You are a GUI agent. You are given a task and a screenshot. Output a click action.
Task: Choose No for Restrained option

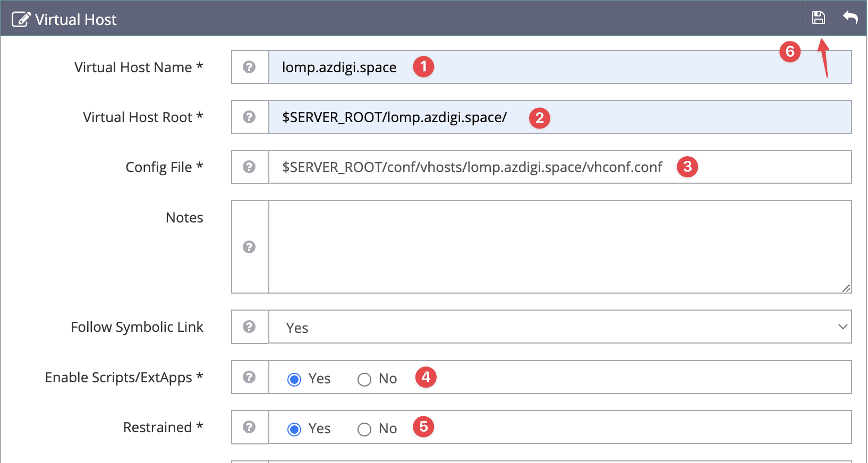tap(364, 429)
